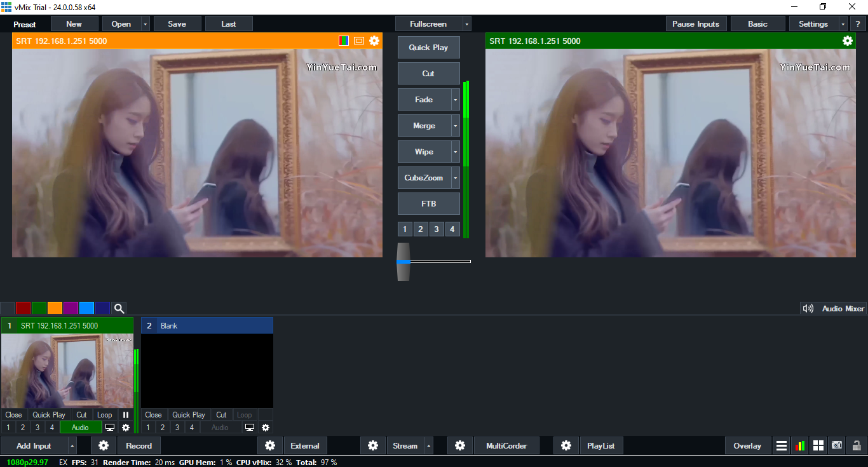Open Preview input settings gear
868x467 pixels.
coord(374,41)
